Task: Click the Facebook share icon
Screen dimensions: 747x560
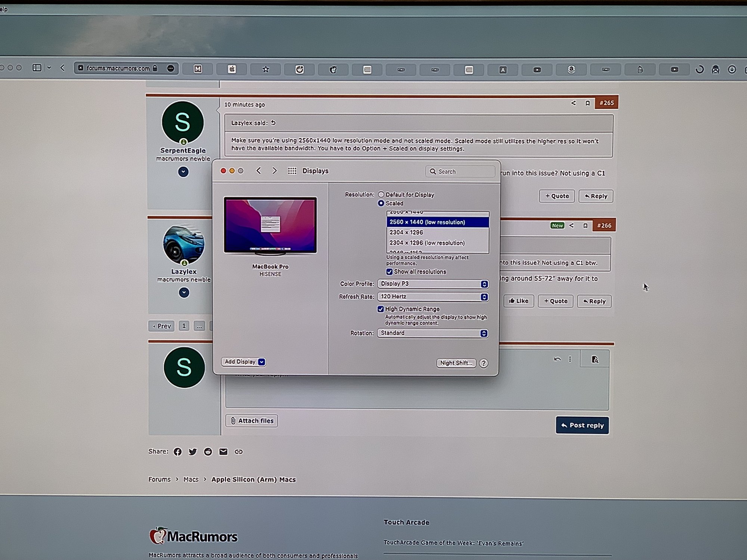Action: click(x=177, y=452)
